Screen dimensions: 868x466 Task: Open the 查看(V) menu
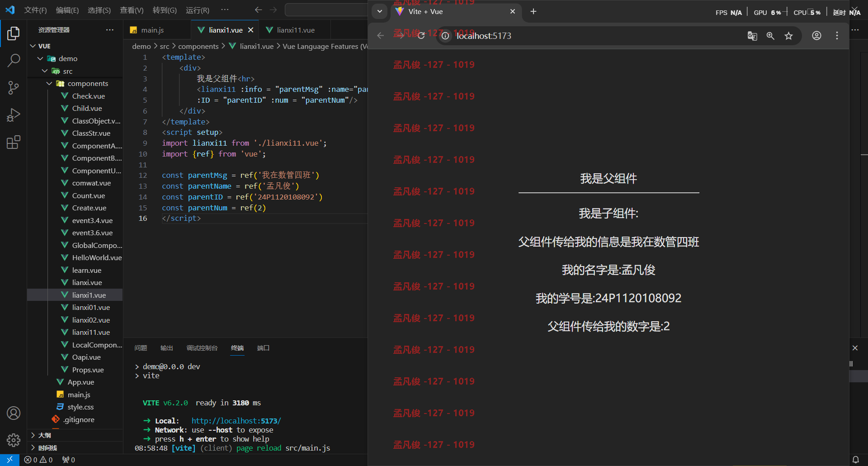[x=132, y=10]
